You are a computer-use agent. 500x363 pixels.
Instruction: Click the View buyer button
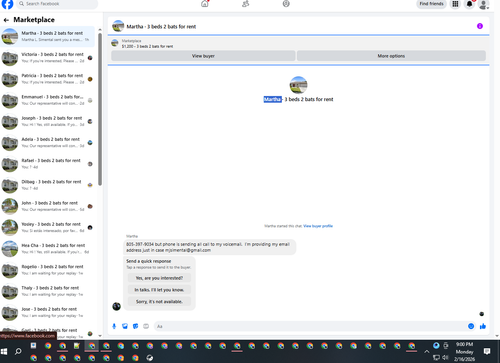[x=203, y=56]
